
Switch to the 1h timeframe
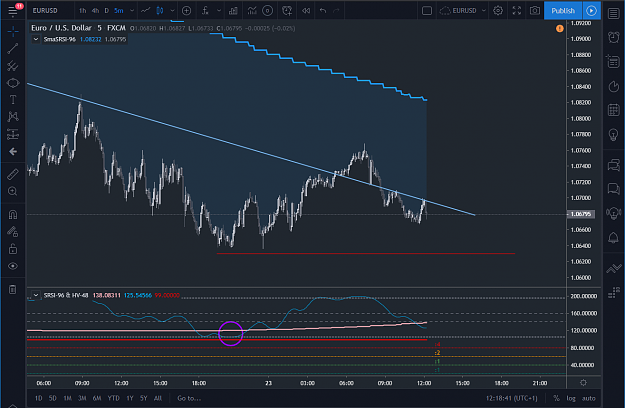click(x=83, y=11)
